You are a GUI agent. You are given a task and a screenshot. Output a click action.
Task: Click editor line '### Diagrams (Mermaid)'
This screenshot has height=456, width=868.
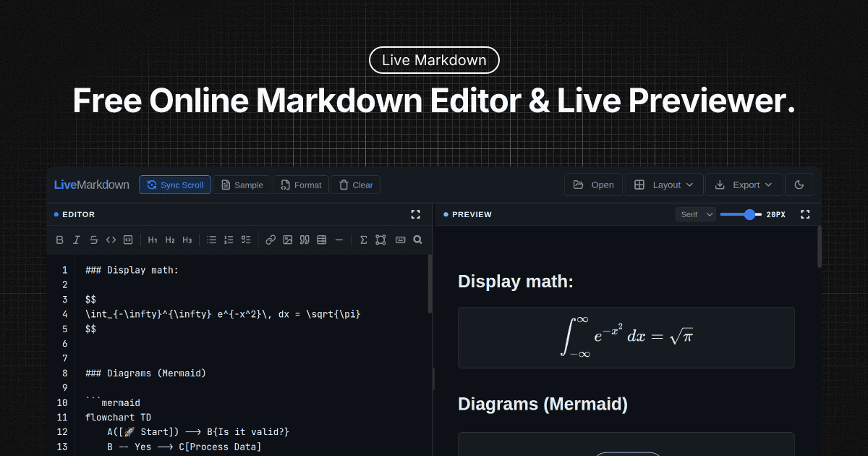145,373
